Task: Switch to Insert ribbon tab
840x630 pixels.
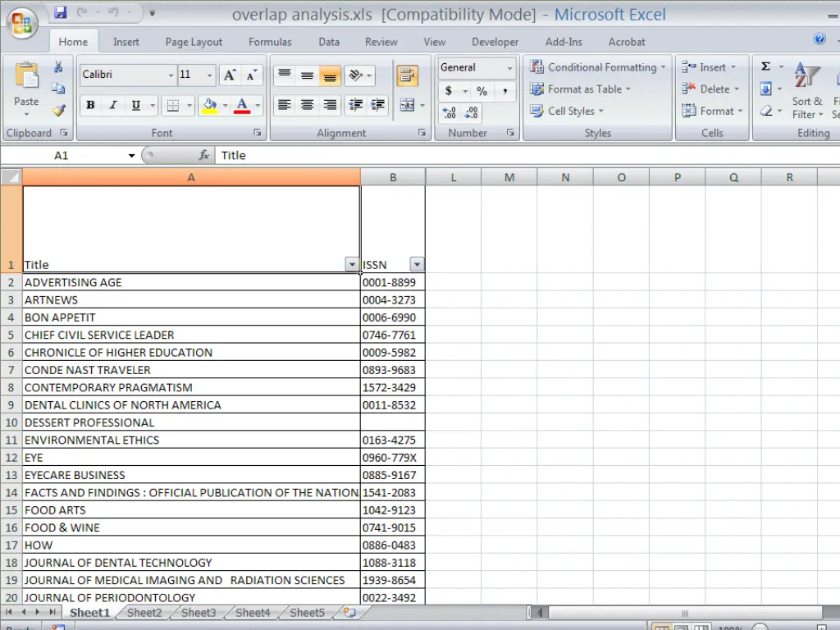Action: pyautogui.click(x=126, y=42)
